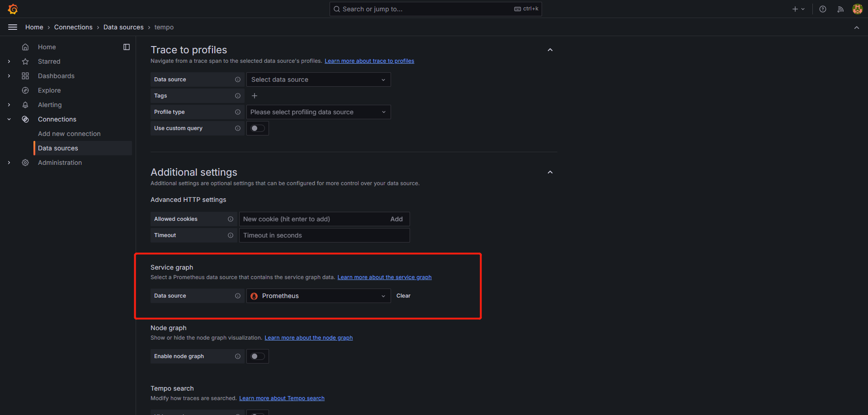Click the Timeout in seconds field
This screenshot has height=415, width=868.
324,235
